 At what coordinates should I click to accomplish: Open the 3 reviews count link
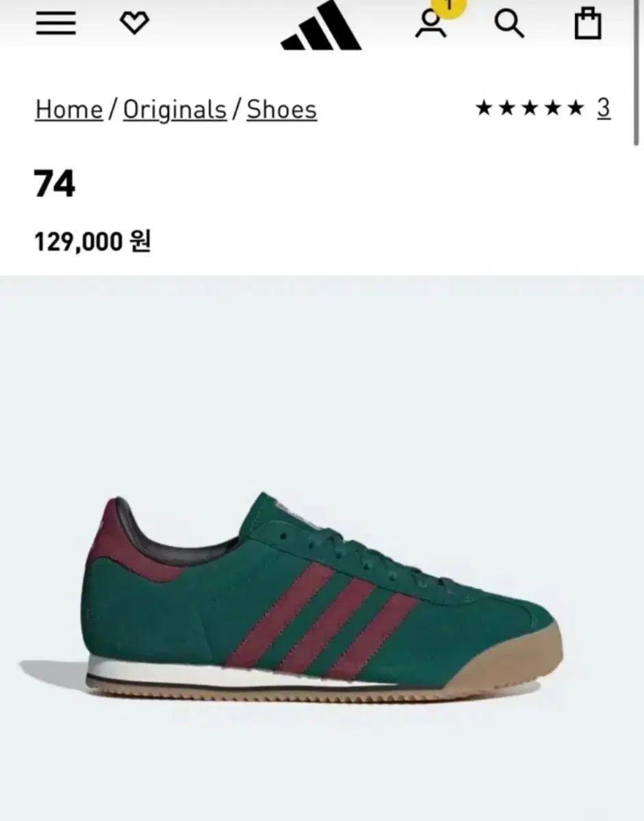click(x=603, y=108)
